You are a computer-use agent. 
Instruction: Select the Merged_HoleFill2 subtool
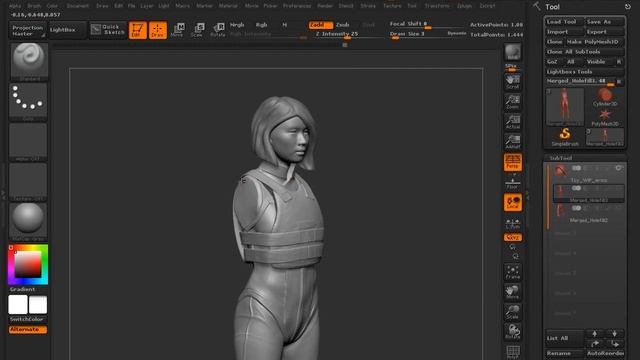pos(589,214)
